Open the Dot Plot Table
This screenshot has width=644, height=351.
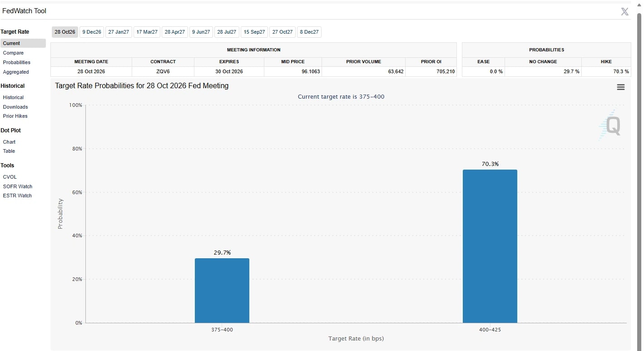click(x=9, y=151)
